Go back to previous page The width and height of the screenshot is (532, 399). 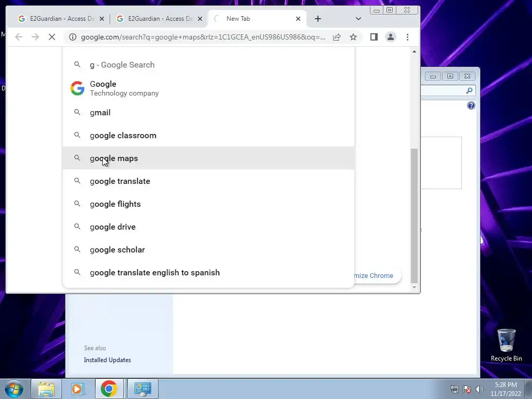(19, 37)
